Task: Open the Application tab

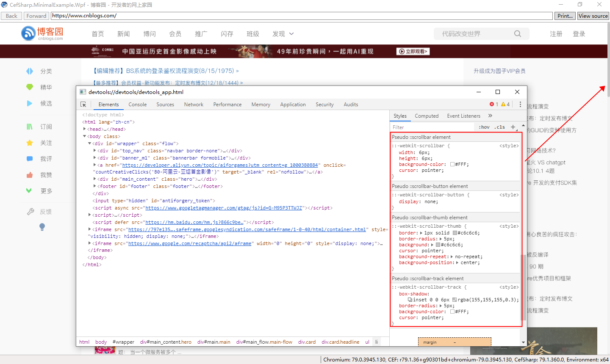Action: pos(293,105)
